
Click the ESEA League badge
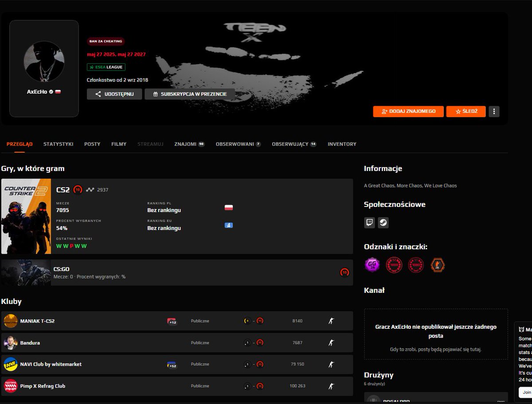tap(106, 67)
